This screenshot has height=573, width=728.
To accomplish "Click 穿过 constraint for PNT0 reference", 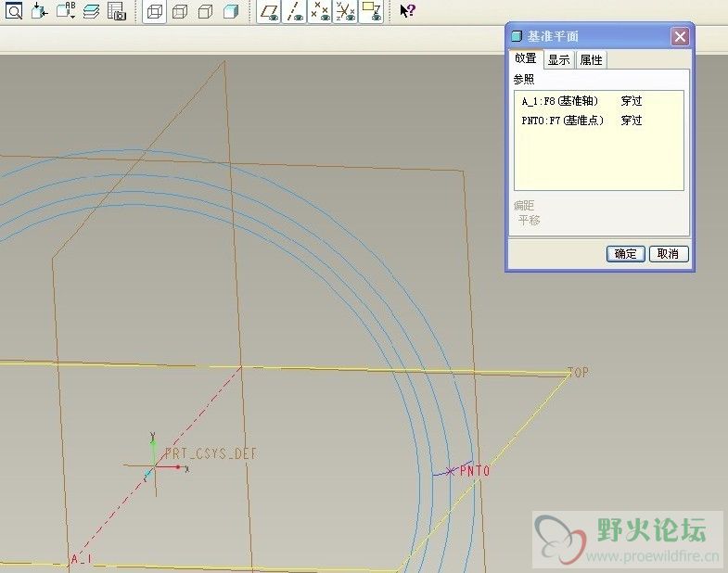I will click(632, 121).
